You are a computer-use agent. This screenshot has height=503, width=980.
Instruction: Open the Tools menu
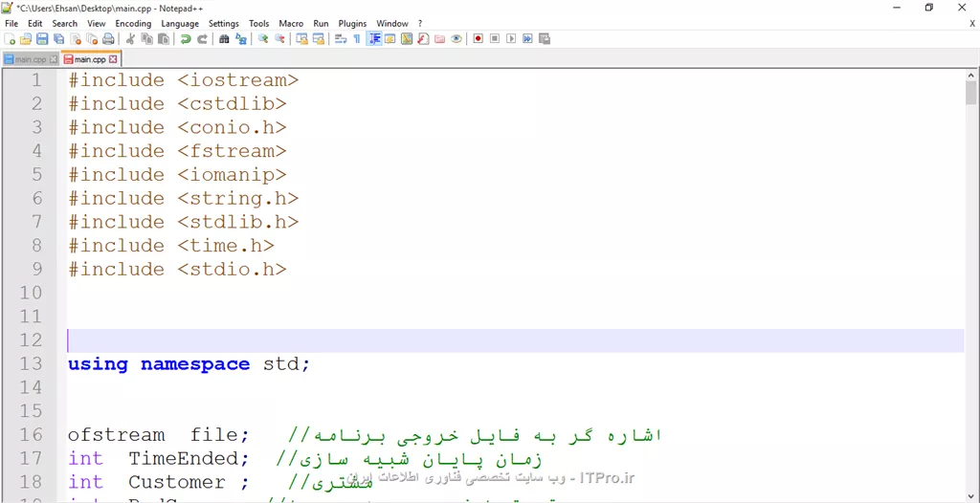[x=258, y=24]
